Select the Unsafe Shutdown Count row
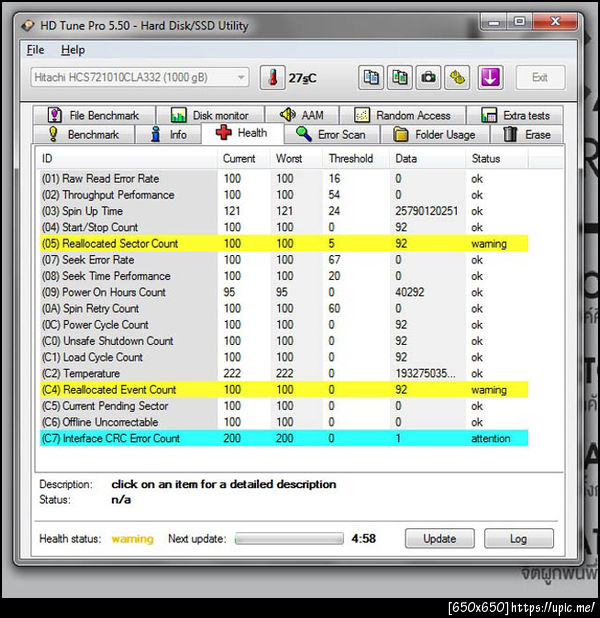The width and height of the screenshot is (600, 618). [x=284, y=341]
